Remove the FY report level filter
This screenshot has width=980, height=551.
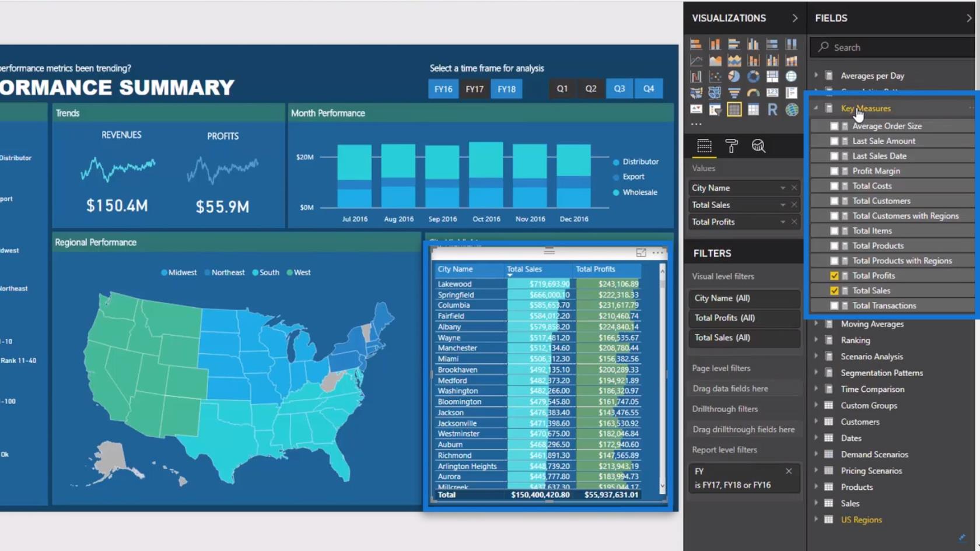[789, 471]
